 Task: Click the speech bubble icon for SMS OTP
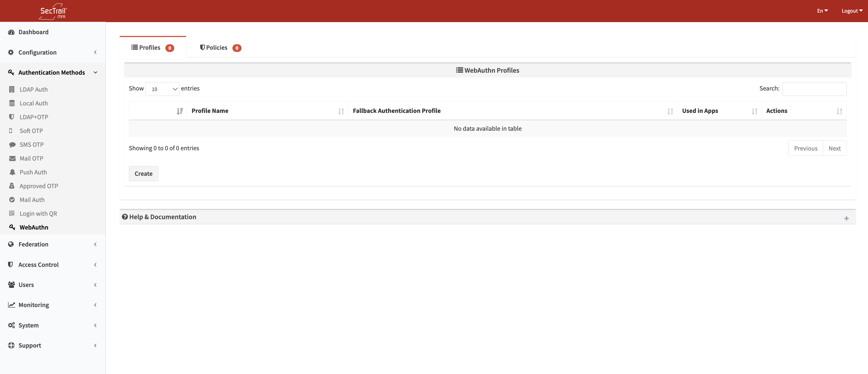[x=12, y=144]
